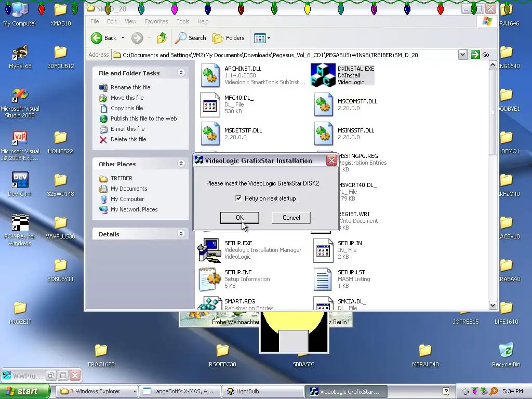Expand the Address bar dropdown

pyautogui.click(x=462, y=55)
